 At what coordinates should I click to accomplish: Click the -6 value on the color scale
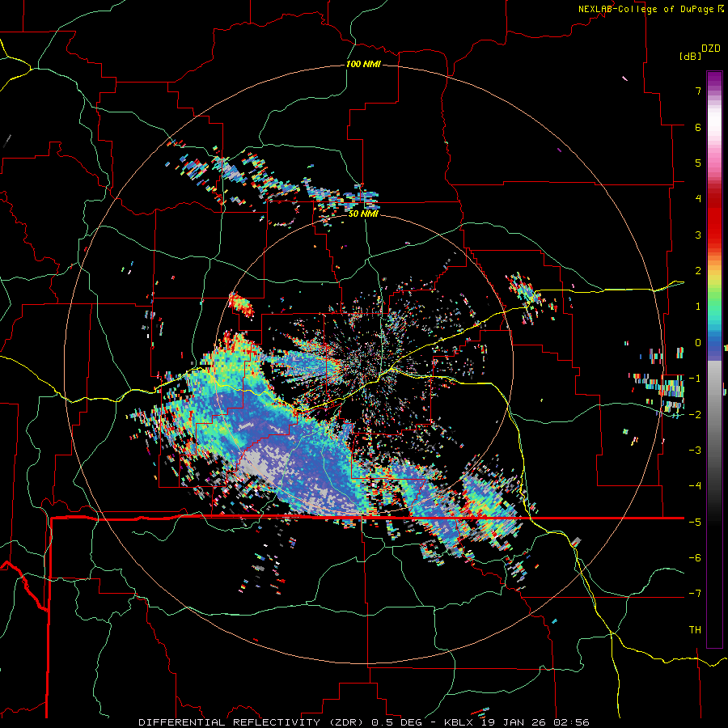coord(695,557)
